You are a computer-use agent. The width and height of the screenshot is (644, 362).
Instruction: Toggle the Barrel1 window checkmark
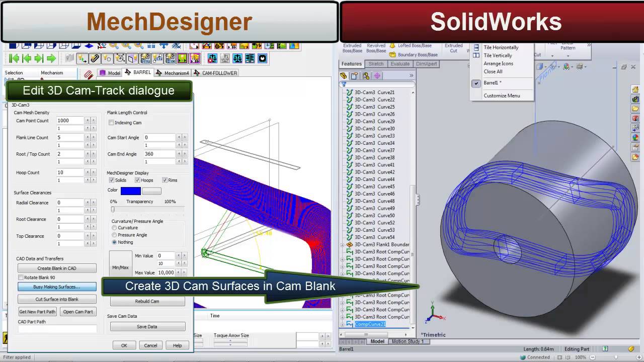476,83
